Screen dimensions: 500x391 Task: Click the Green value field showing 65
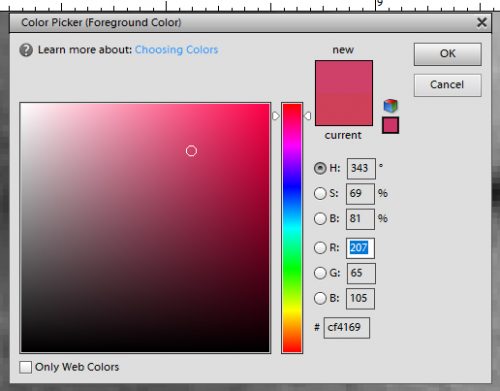click(x=361, y=273)
